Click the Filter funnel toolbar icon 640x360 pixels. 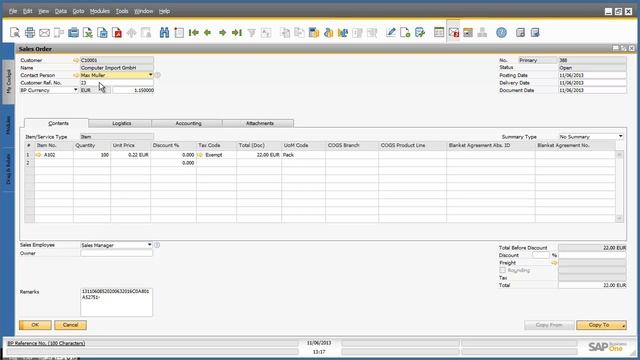251,33
